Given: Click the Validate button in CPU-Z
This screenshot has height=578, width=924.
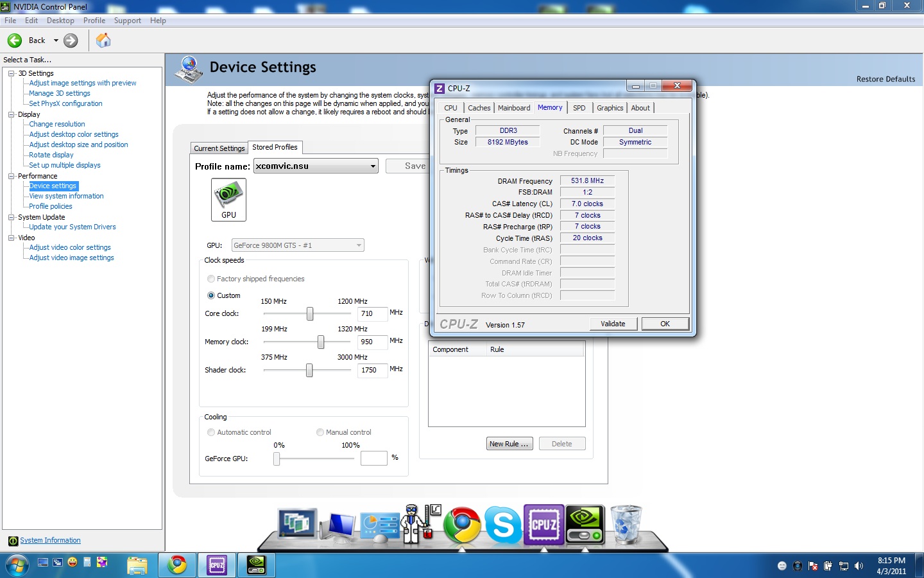Looking at the screenshot, I should pos(613,324).
